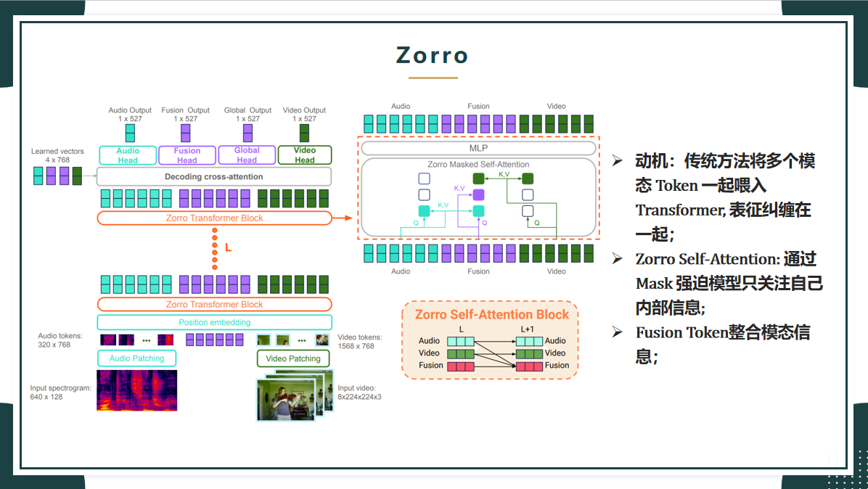Viewport: 868px width, 489px height.
Task: Open the input spectrogram image
Action: coord(136,390)
